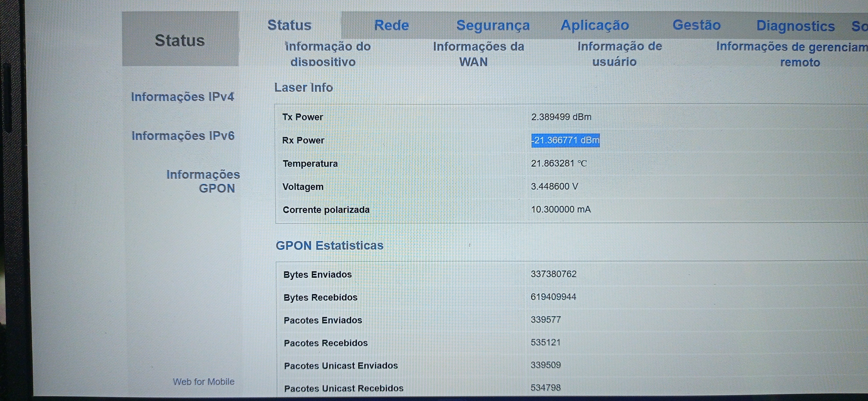Image resolution: width=868 pixels, height=401 pixels.
Task: Open the Aplicação tab
Action: coord(594,26)
